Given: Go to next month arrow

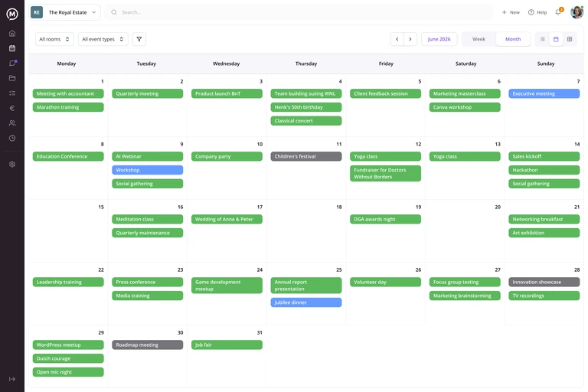Looking at the screenshot, I should tap(410, 39).
